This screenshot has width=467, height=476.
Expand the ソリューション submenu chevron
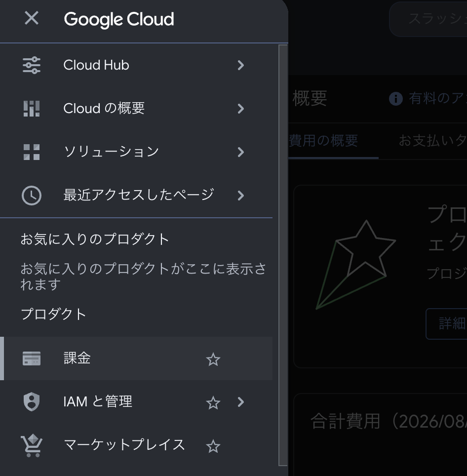click(x=241, y=152)
